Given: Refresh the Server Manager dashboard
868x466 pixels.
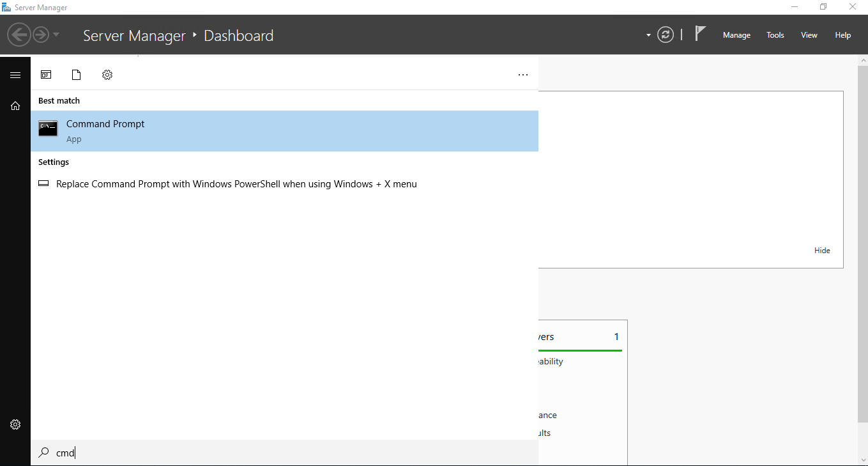Looking at the screenshot, I should pyautogui.click(x=666, y=35).
